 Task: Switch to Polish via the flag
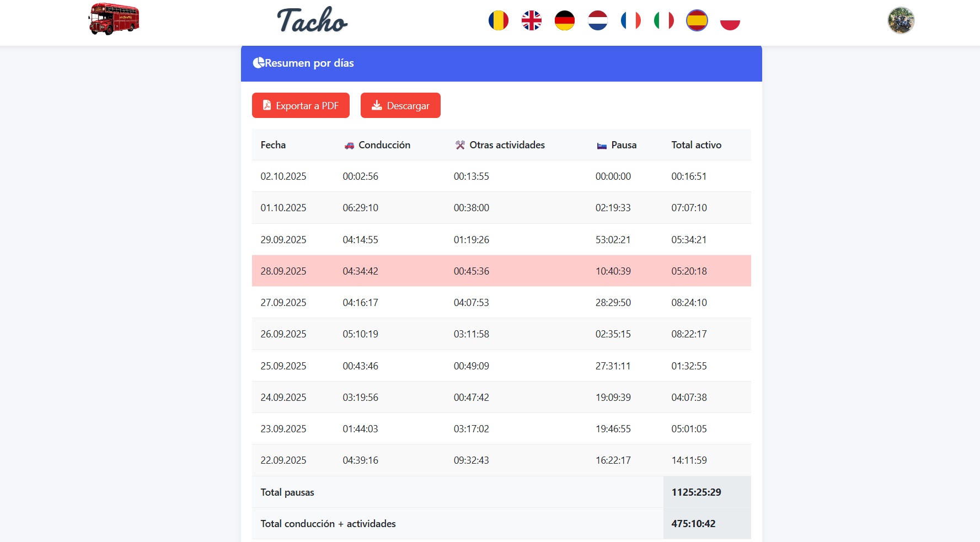click(x=730, y=21)
